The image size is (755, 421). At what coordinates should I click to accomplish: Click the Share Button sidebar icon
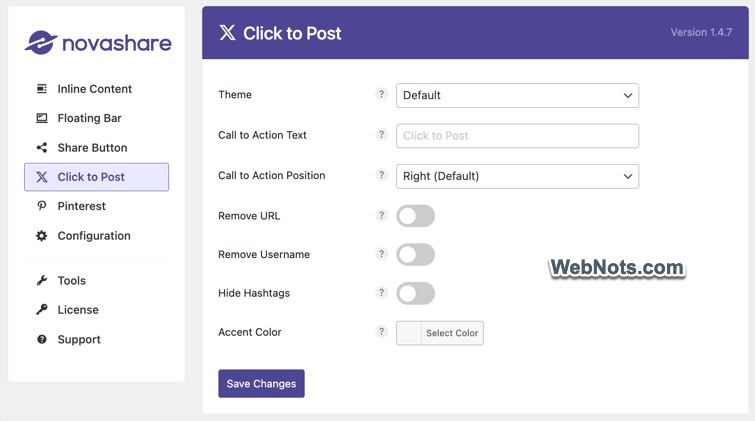42,148
